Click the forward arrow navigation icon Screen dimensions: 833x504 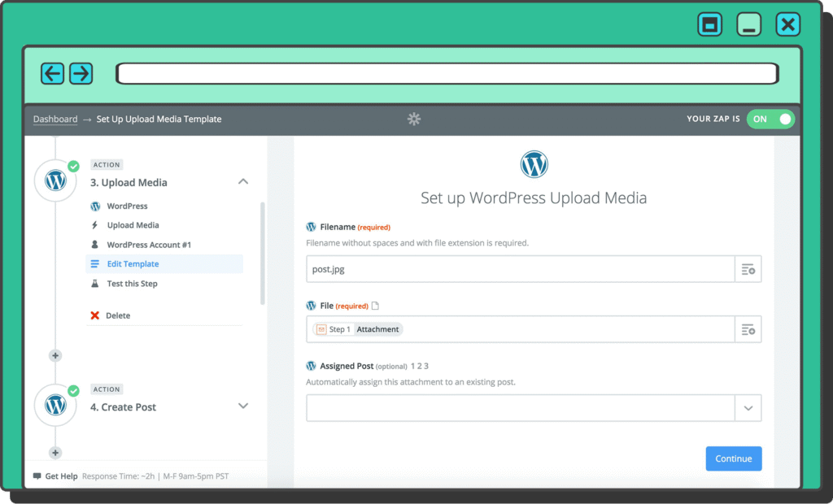[x=81, y=74]
